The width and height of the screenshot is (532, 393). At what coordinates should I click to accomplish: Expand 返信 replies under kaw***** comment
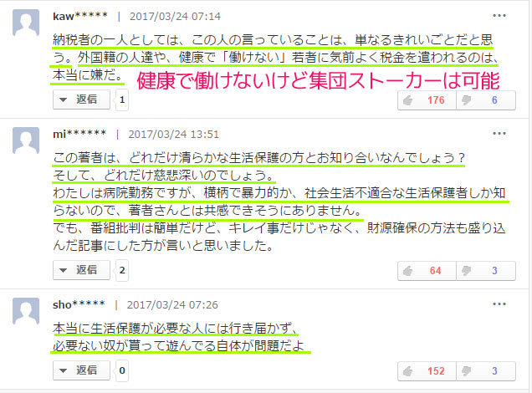click(81, 100)
